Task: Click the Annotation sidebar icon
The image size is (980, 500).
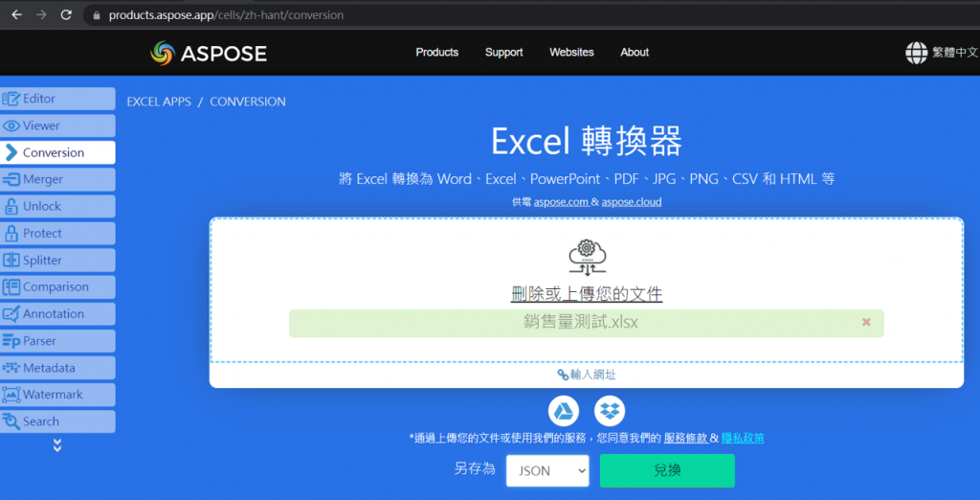Action: click(x=11, y=314)
